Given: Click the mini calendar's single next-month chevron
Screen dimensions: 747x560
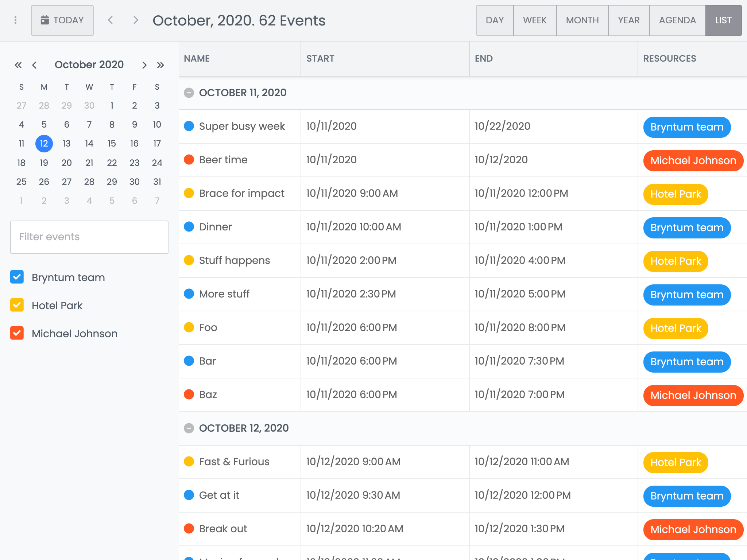Looking at the screenshot, I should coord(144,65).
